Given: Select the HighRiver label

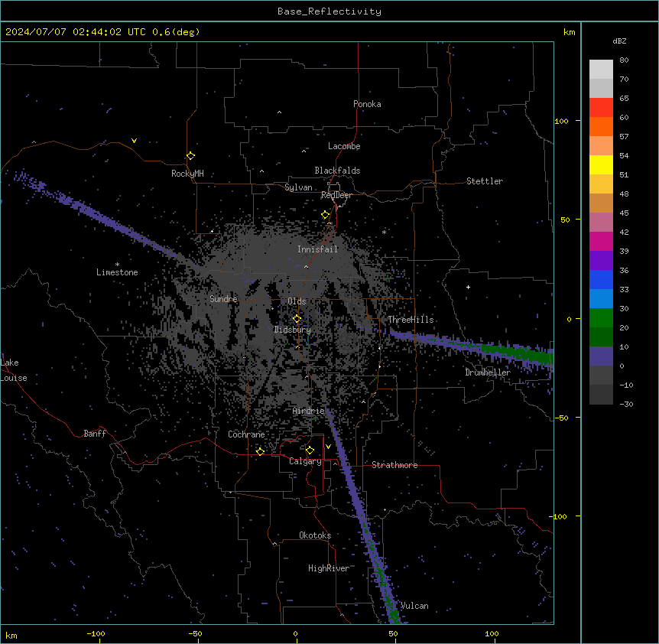Looking at the screenshot, I should click(x=329, y=568).
